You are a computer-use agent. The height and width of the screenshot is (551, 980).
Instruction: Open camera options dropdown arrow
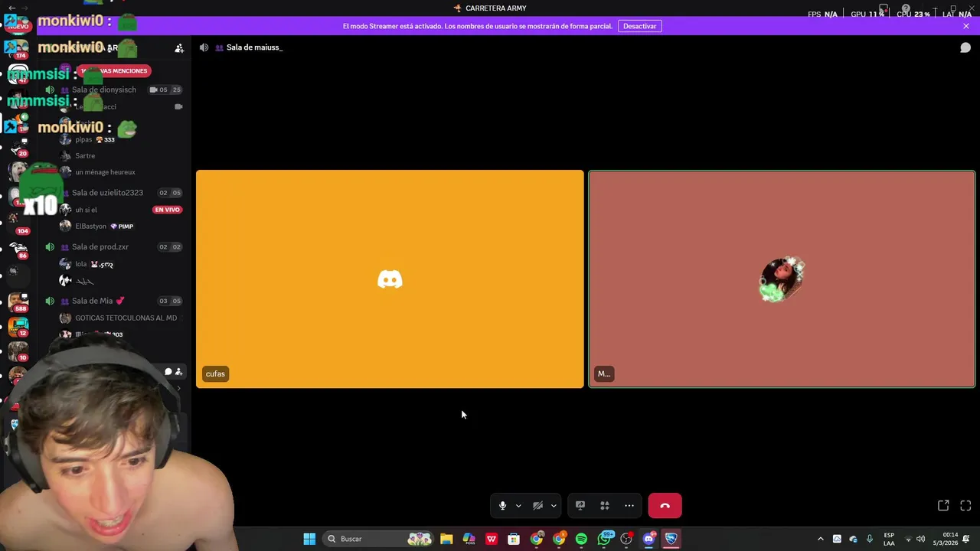pos(554,506)
